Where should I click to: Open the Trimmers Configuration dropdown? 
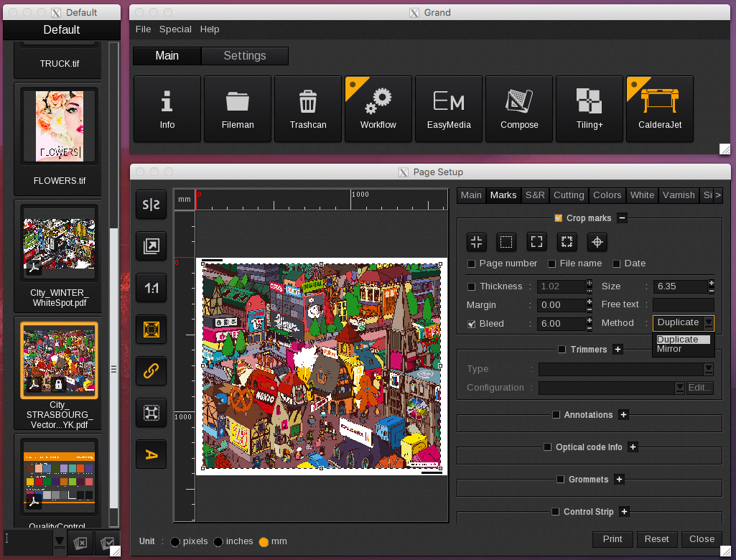click(679, 388)
